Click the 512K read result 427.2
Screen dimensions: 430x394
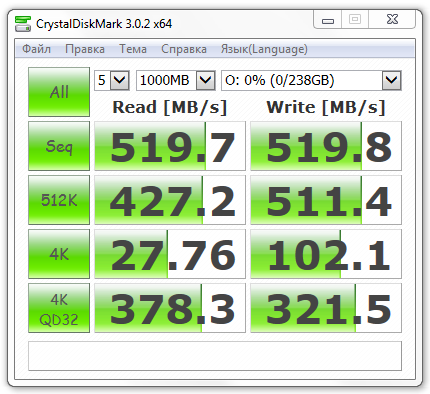tap(170, 200)
